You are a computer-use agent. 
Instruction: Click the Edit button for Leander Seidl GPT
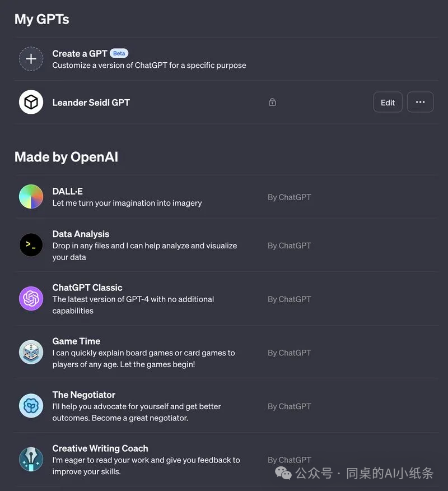tap(388, 102)
